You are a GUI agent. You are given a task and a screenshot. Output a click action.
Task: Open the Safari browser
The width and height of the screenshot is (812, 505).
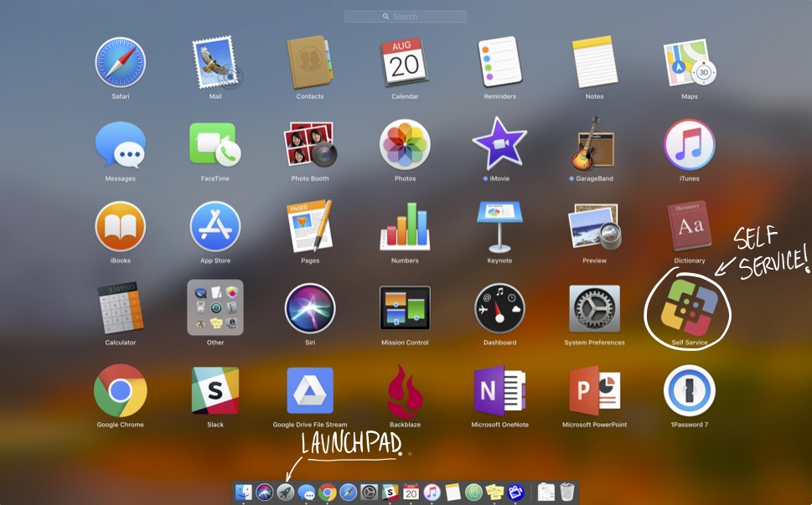pyautogui.click(x=120, y=63)
